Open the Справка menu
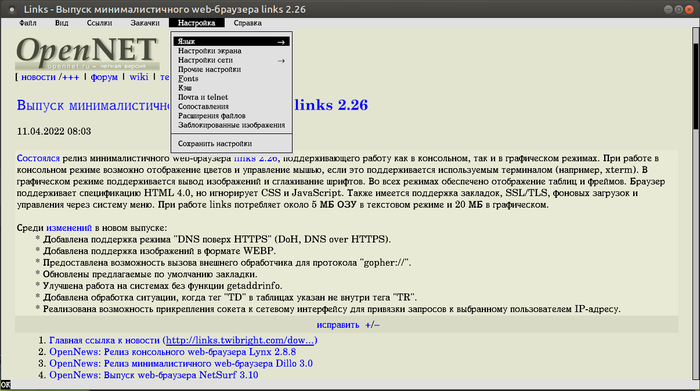Screen dimensions: 700x391 [247, 23]
